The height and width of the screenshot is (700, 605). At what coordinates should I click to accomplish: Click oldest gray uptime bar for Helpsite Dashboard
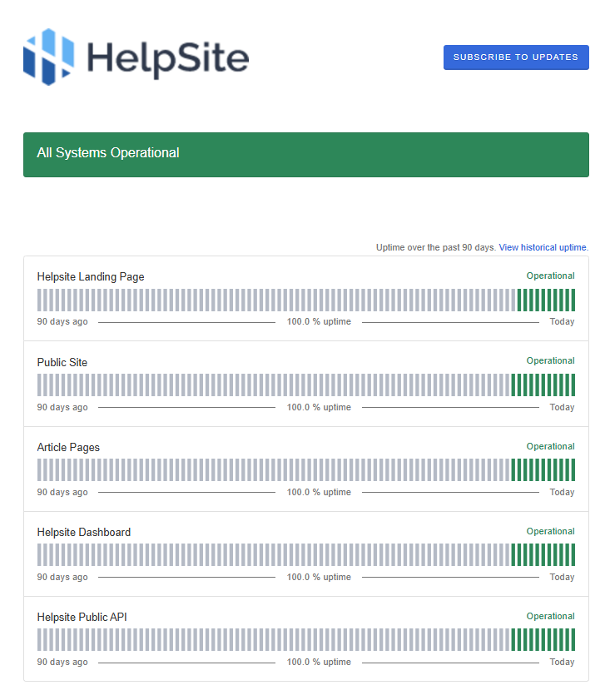click(x=39, y=554)
